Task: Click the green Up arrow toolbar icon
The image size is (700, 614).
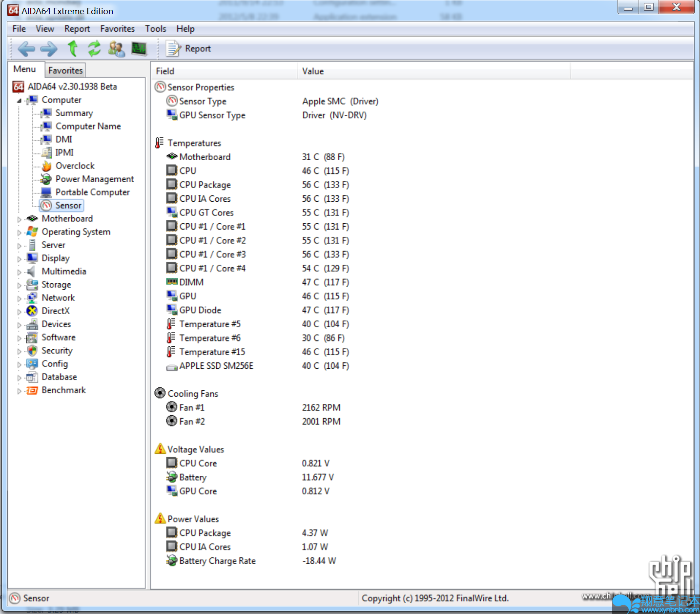Action: click(x=73, y=48)
